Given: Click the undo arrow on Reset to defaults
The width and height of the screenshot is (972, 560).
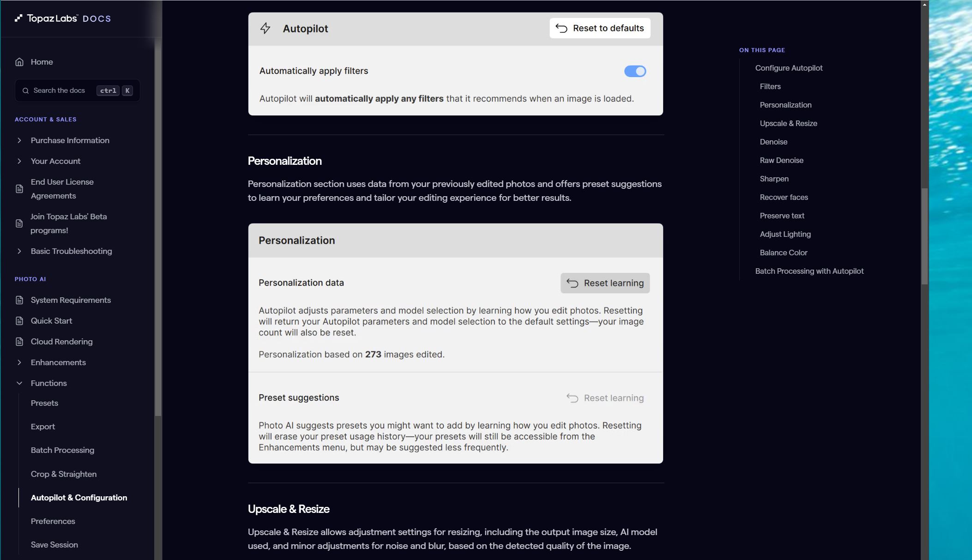Looking at the screenshot, I should 561,28.
